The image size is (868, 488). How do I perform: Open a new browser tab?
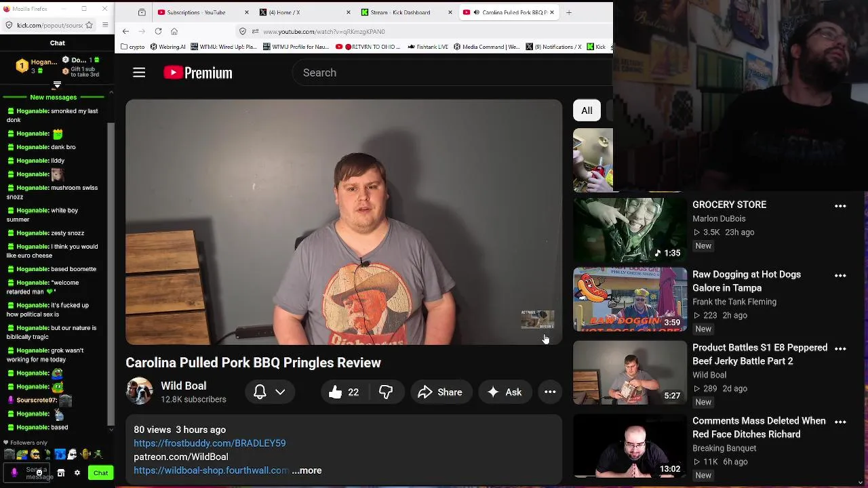pyautogui.click(x=569, y=12)
